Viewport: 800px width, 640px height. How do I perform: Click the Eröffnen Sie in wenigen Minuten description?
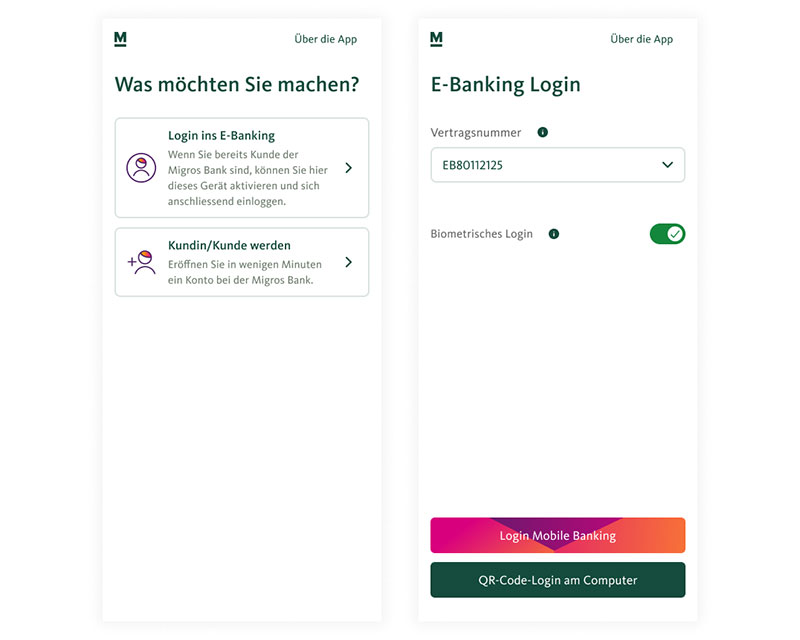click(x=245, y=272)
